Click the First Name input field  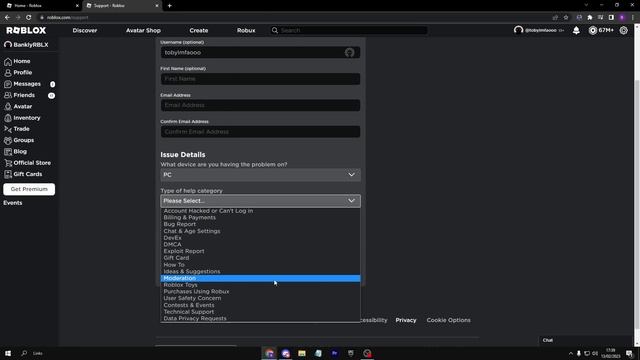[260, 79]
